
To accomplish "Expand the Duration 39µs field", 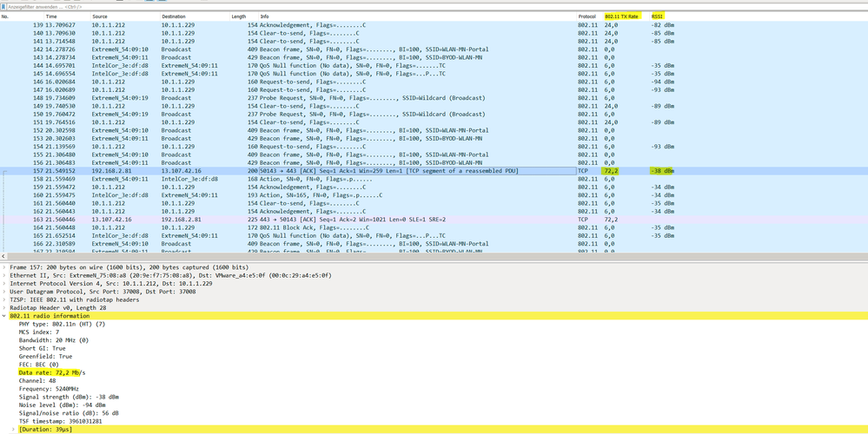I will [15, 429].
